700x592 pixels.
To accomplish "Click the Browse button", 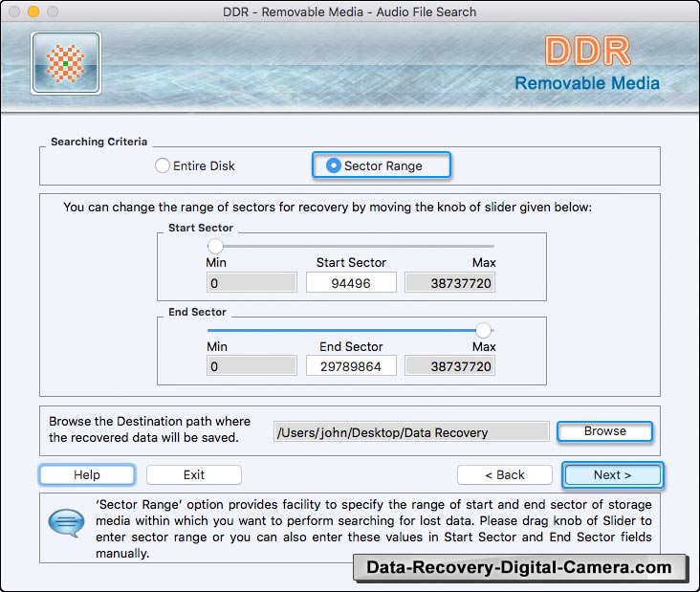I will [605, 431].
